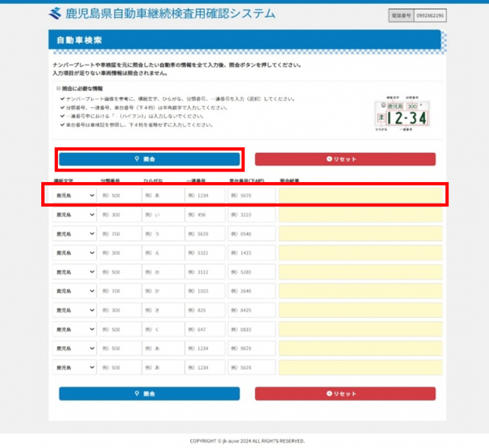Click the yellow 照会結果 box in the 例) か row
The width and height of the screenshot is (489, 448).
pyautogui.click(x=360, y=291)
